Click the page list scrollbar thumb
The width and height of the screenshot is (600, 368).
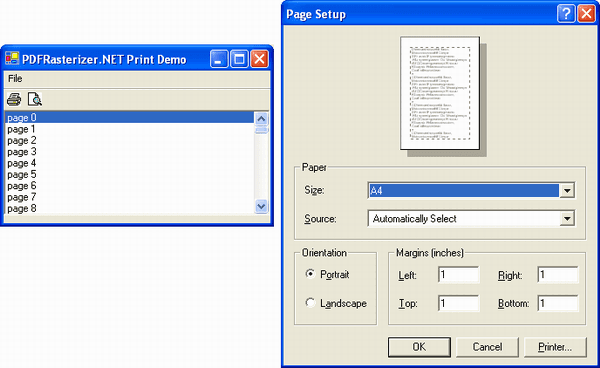pos(261,130)
